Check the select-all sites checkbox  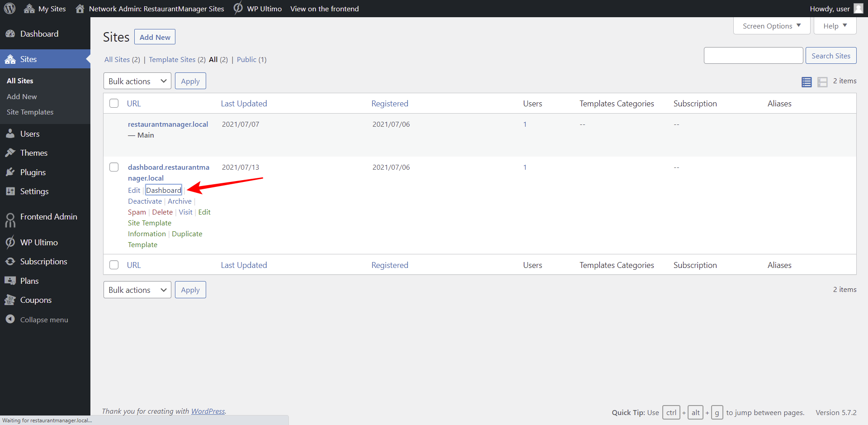tap(113, 103)
